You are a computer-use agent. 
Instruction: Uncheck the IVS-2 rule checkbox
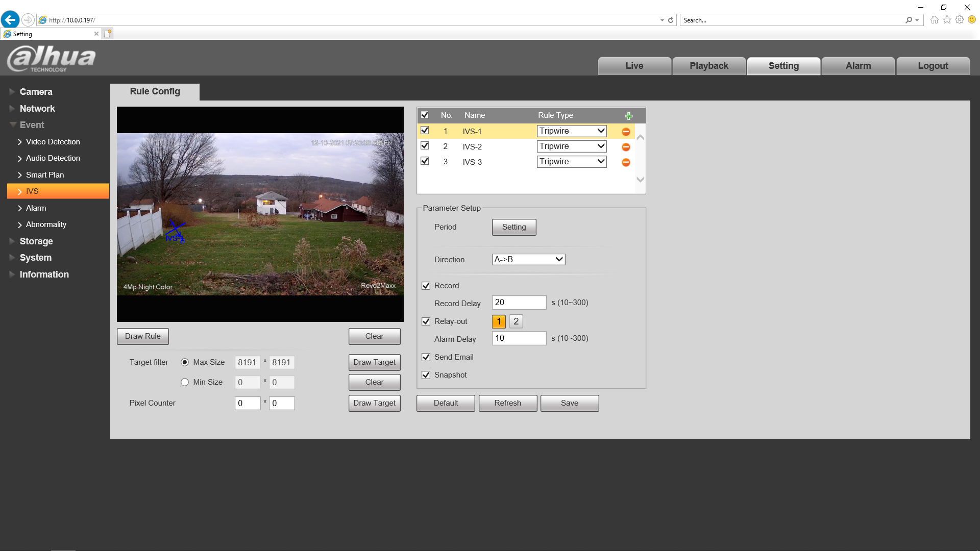425,146
